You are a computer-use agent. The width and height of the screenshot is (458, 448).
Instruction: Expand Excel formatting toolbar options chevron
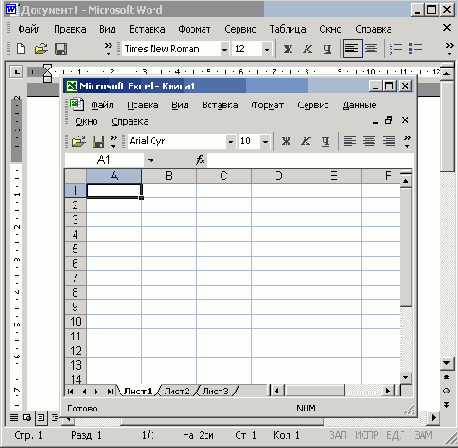pos(407,141)
